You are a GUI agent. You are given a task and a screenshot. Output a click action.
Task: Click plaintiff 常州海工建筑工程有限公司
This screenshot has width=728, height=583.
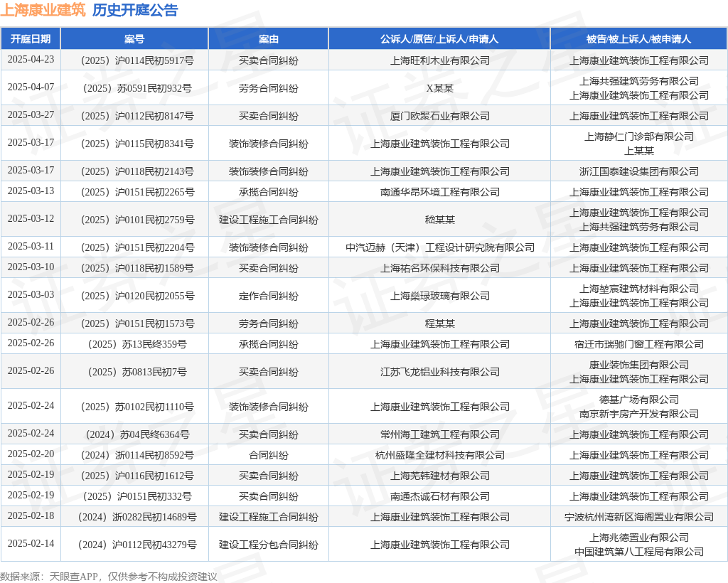[x=439, y=435]
